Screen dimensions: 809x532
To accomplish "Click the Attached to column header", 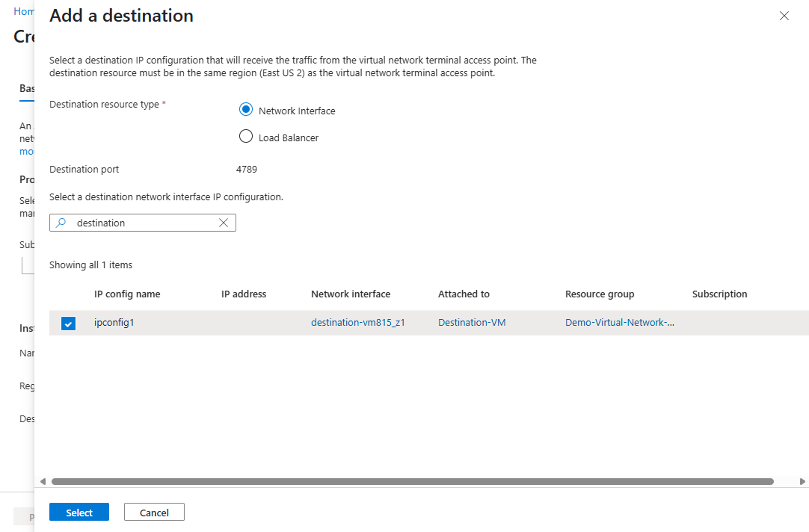I will pyautogui.click(x=463, y=294).
